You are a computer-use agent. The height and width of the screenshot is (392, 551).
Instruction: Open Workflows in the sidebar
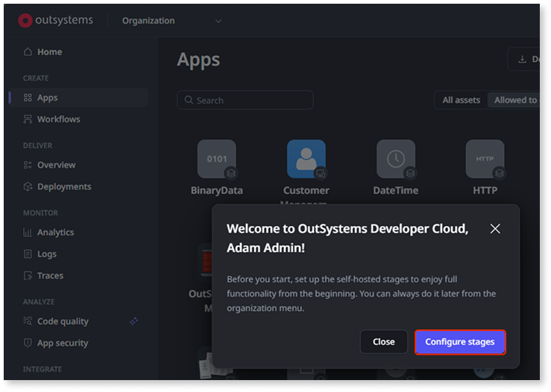pos(51,119)
